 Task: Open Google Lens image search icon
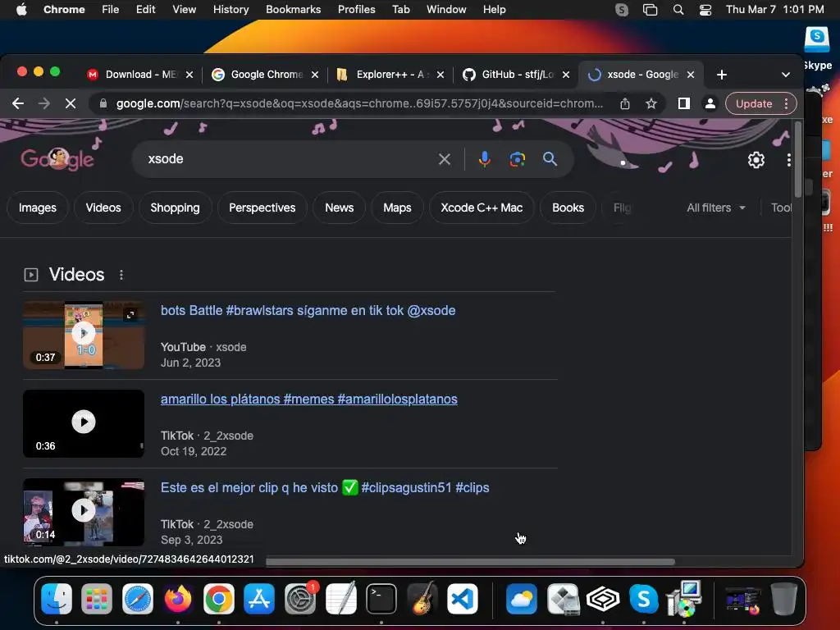click(517, 159)
